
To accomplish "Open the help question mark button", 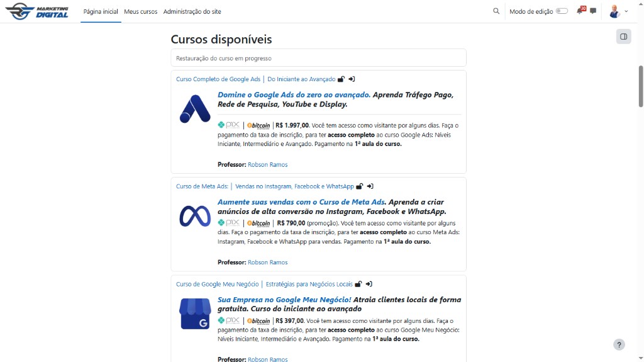I will point(619,345).
